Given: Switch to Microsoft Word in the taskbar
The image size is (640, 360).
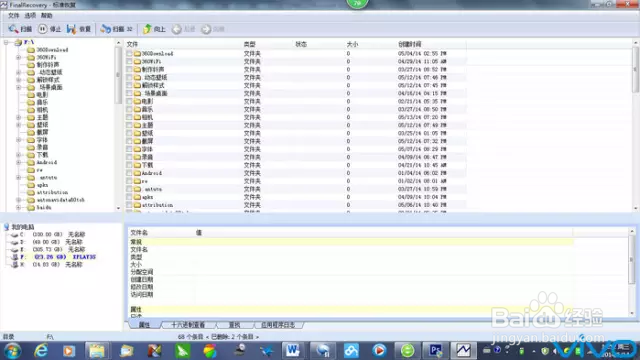Looking at the screenshot, I should coord(292,351).
